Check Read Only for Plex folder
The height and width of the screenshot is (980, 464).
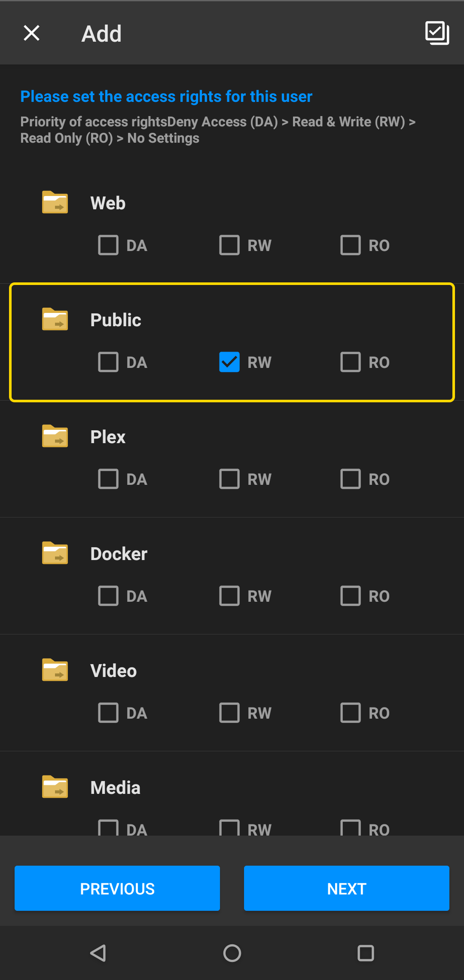click(351, 479)
